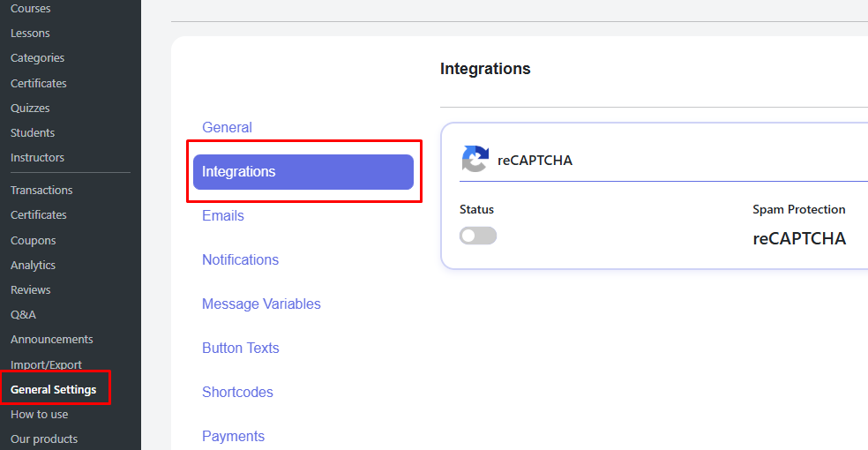Switch to the Payments tab
868x450 pixels.
coord(233,436)
